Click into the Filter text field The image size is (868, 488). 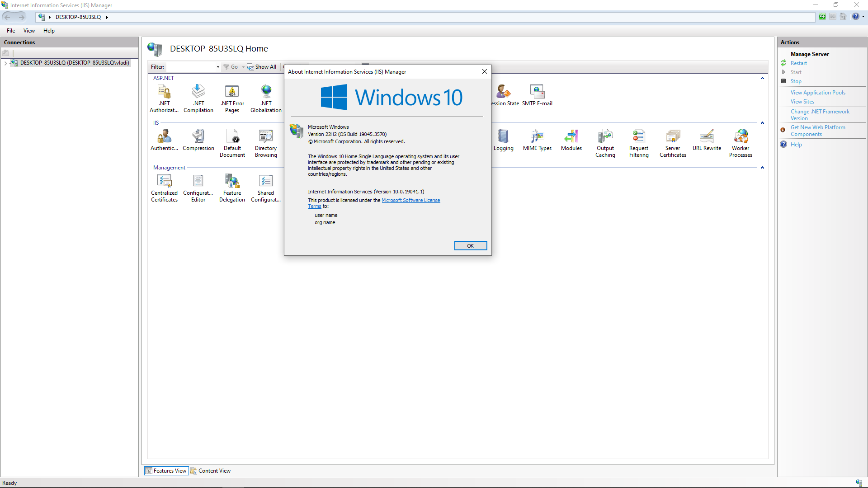tap(191, 67)
